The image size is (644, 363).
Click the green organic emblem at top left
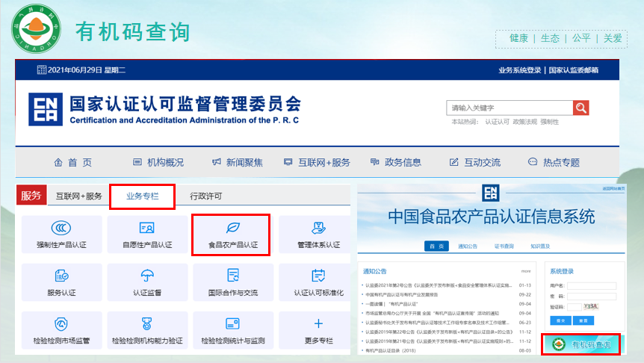(x=36, y=28)
